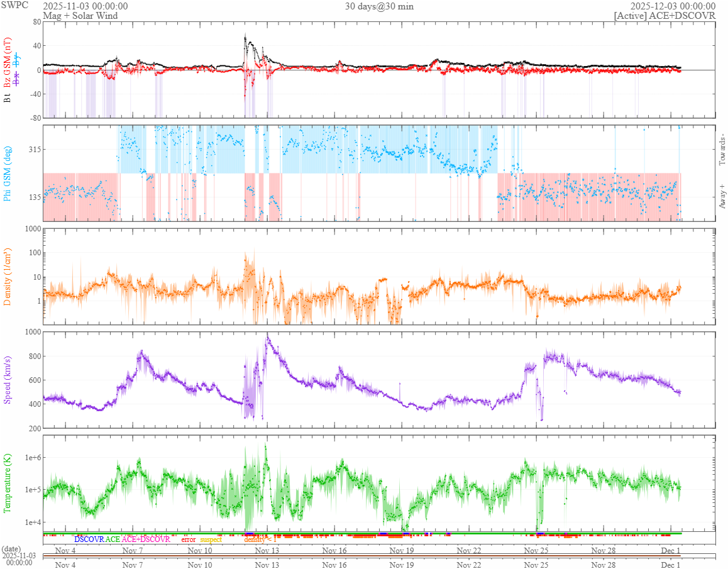Click the '315' tick on the Phi axis
This screenshot has width=728, height=569.
click(x=35, y=149)
